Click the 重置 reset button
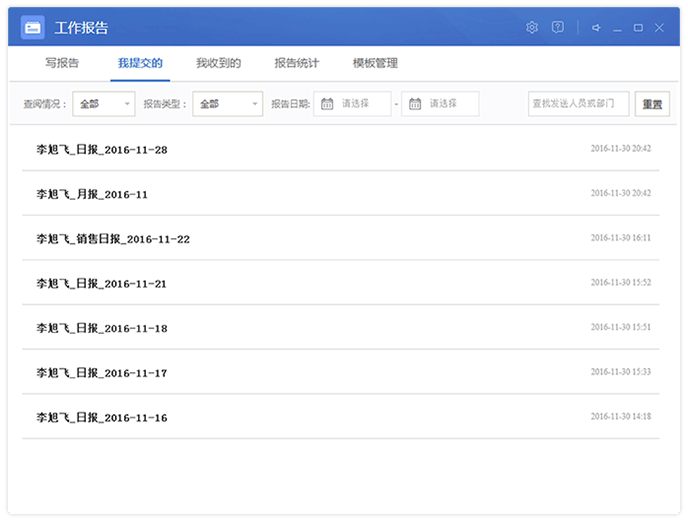 coord(652,104)
